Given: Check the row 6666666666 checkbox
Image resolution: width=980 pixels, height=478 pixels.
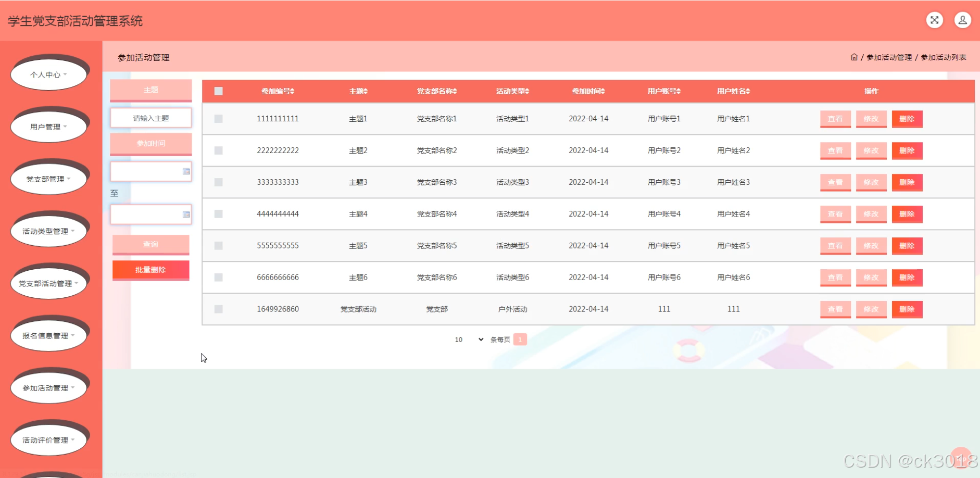Looking at the screenshot, I should 219,278.
